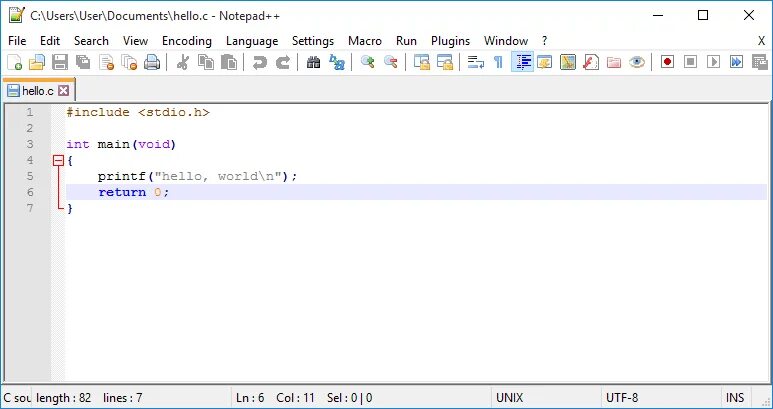This screenshot has width=773, height=409.
Task: Click the Cut scissors icon
Action: [183, 62]
